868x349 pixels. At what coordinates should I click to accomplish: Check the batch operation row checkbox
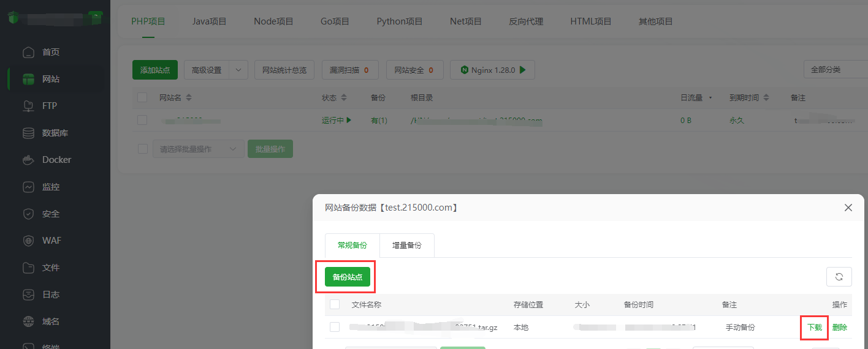click(142, 149)
